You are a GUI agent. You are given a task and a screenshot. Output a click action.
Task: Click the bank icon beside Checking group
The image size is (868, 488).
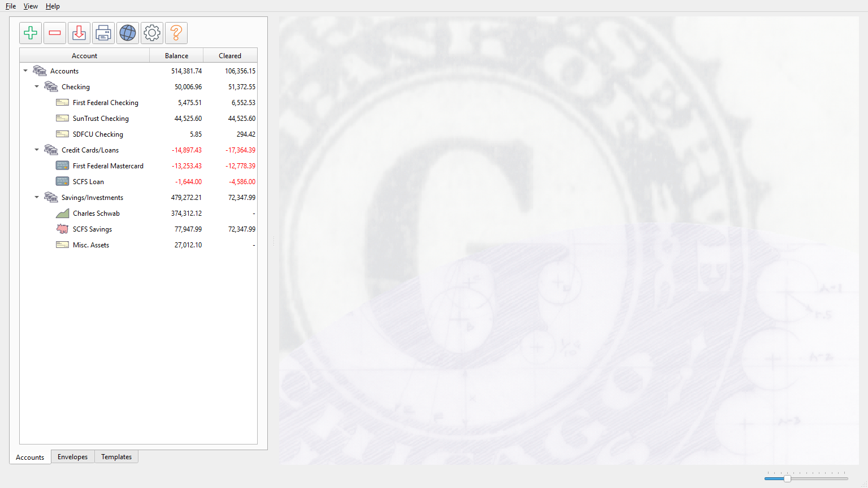coord(51,86)
